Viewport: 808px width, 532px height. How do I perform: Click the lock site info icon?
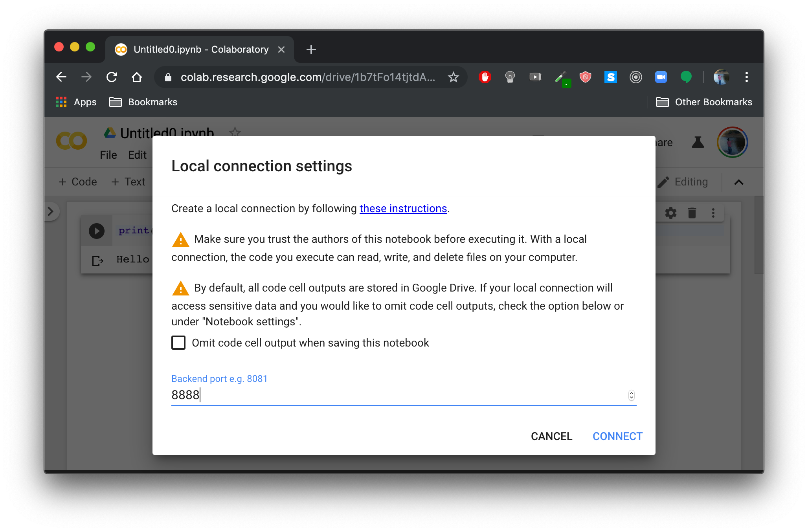pyautogui.click(x=168, y=77)
